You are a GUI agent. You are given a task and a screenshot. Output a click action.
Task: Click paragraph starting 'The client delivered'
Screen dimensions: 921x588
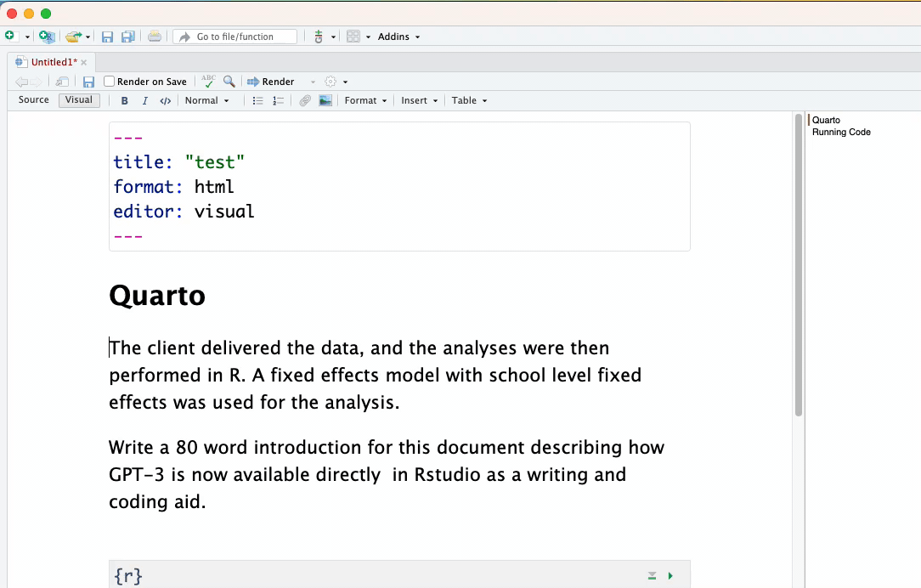(376, 375)
